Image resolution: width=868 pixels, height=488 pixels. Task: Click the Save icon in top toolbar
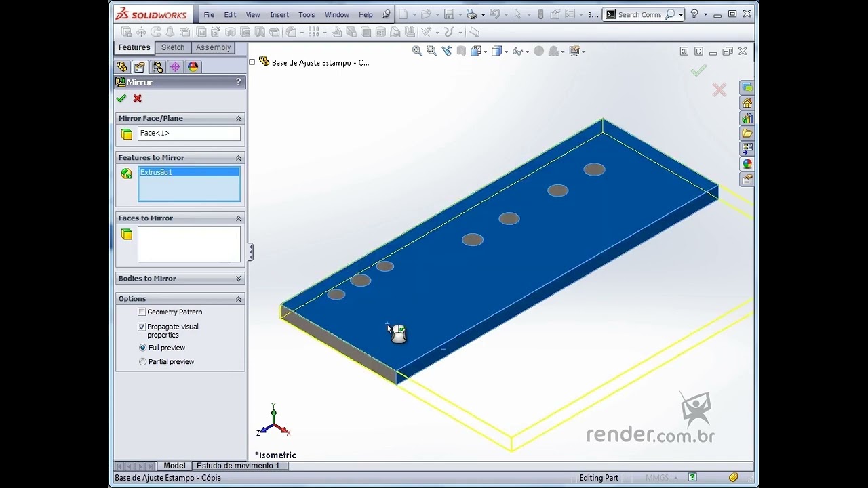point(449,14)
